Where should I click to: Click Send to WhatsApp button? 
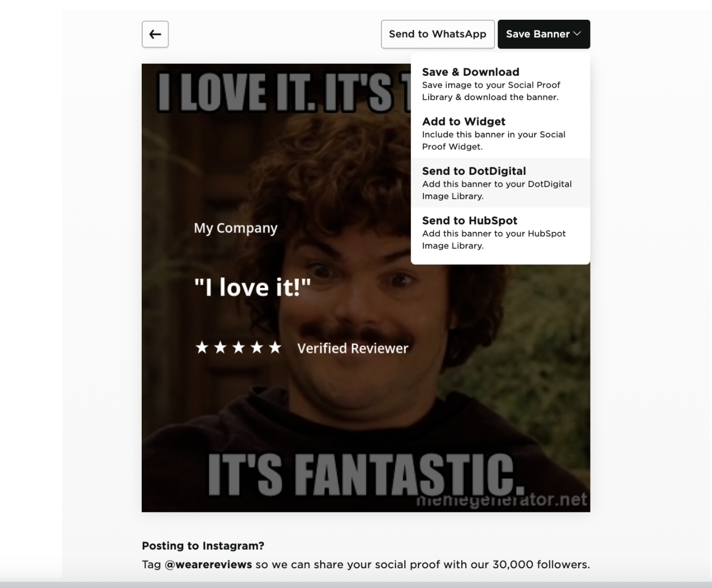[437, 34]
